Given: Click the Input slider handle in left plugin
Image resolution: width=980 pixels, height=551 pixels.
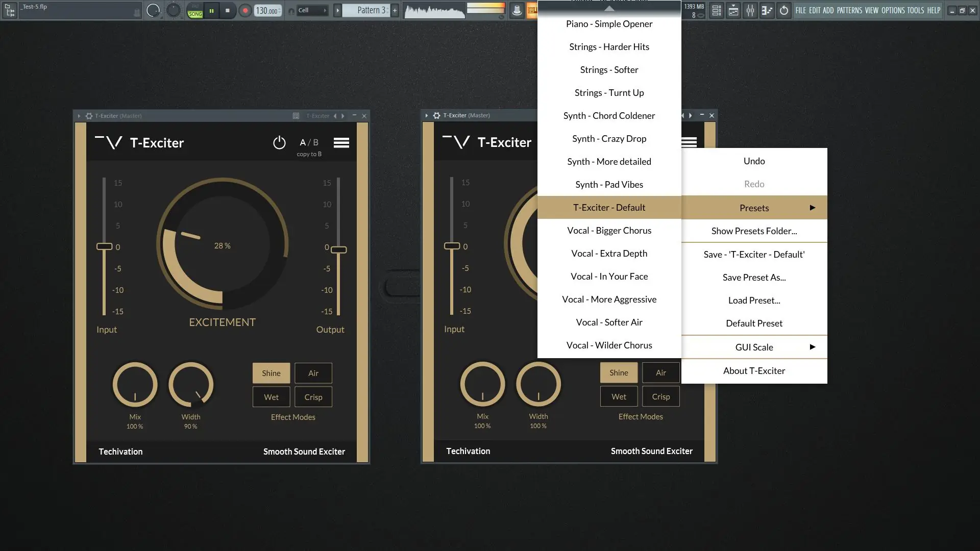Looking at the screenshot, I should [105, 246].
